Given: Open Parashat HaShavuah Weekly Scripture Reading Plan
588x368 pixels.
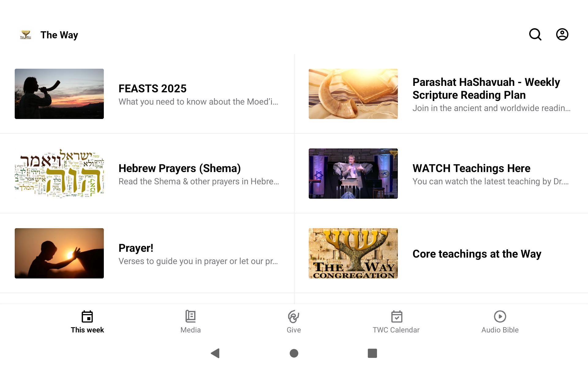Looking at the screenshot, I should coord(486,89).
